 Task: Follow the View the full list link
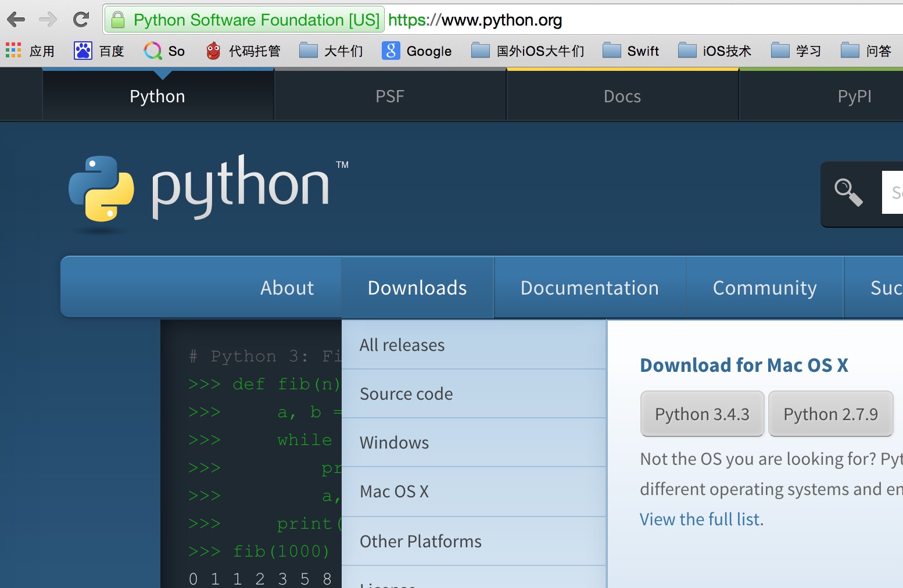click(x=700, y=519)
